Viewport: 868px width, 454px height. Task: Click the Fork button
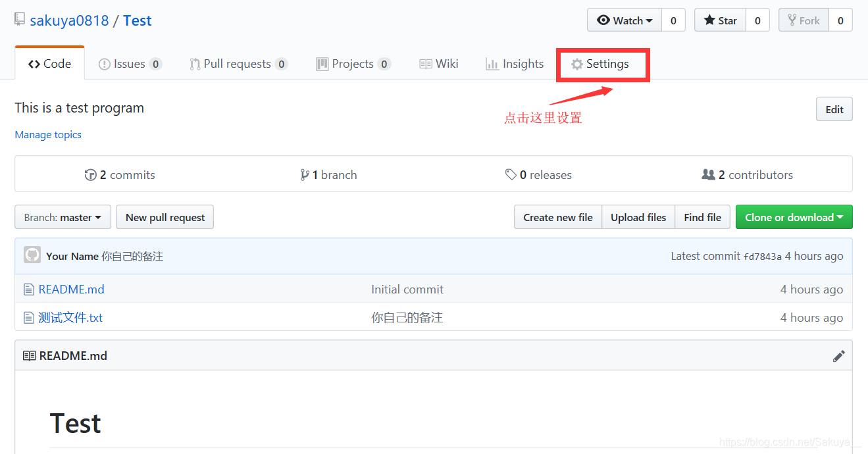click(x=804, y=20)
